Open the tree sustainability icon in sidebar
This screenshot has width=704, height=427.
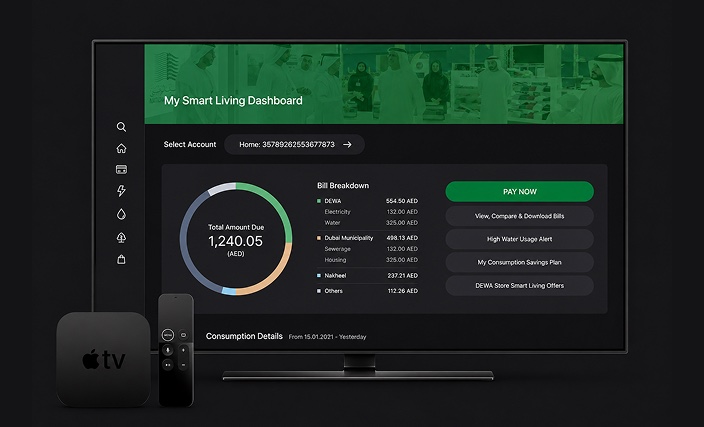tap(121, 238)
